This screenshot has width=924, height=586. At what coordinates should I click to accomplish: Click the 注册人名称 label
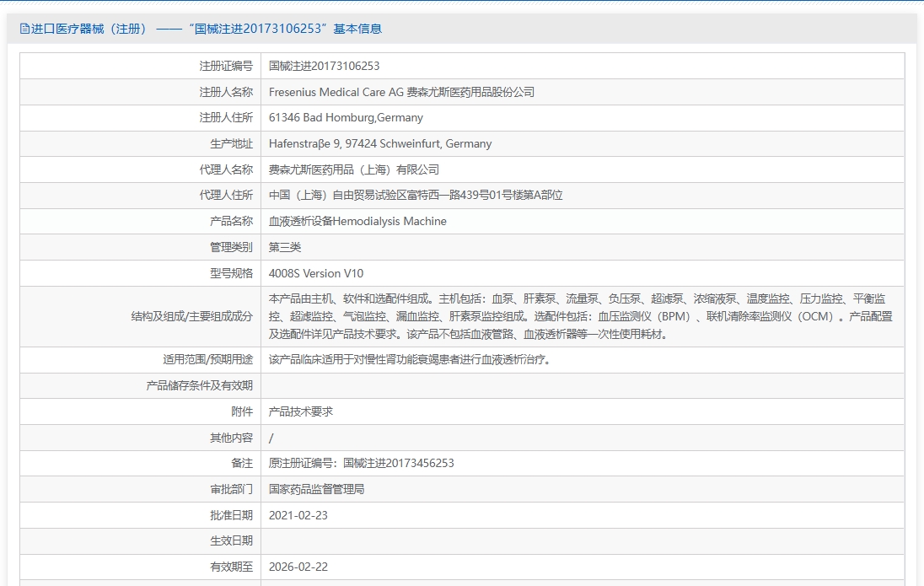(x=226, y=92)
